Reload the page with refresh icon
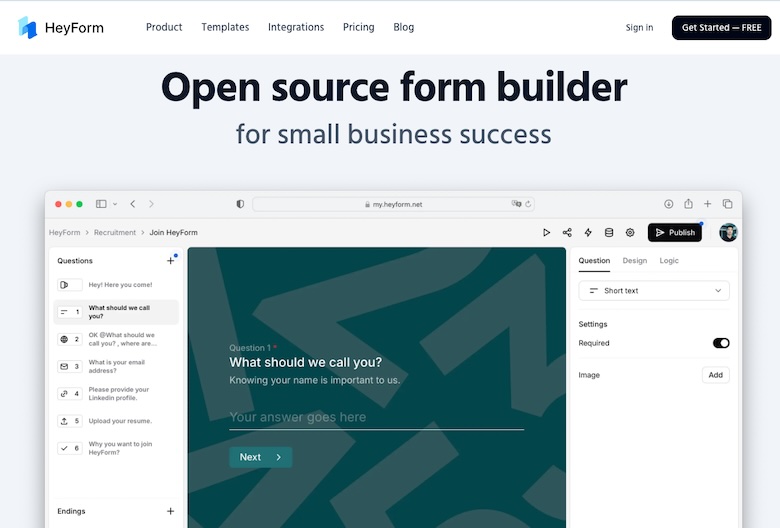 528,204
